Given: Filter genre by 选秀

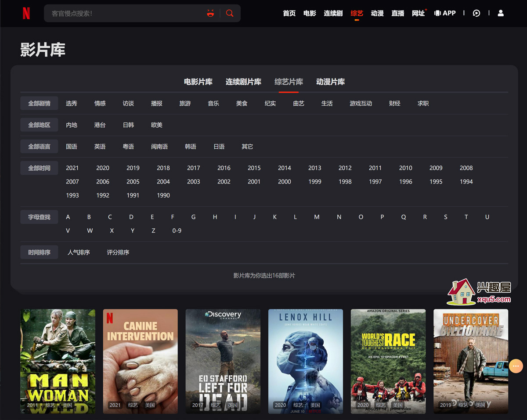Looking at the screenshot, I should (72, 104).
